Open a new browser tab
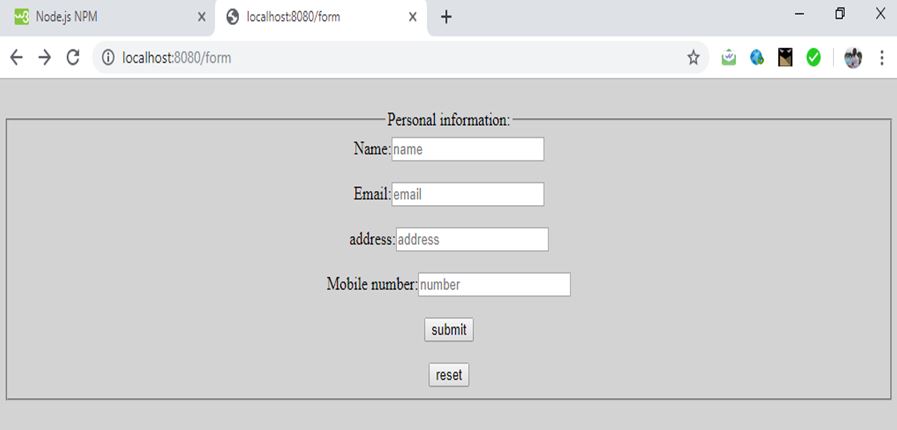Image resolution: width=897 pixels, height=430 pixels. coord(446,17)
